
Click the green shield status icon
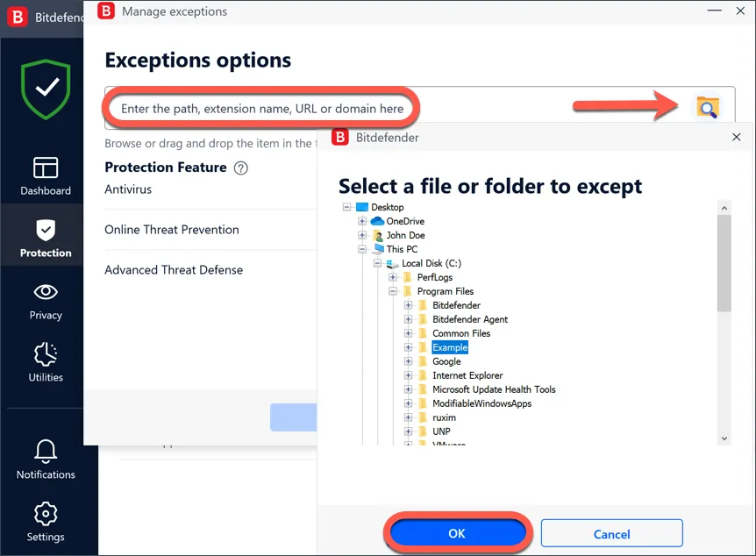click(46, 88)
